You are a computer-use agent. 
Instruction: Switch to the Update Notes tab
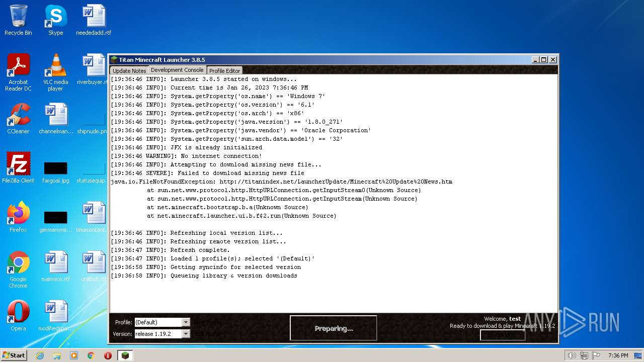pos(129,70)
